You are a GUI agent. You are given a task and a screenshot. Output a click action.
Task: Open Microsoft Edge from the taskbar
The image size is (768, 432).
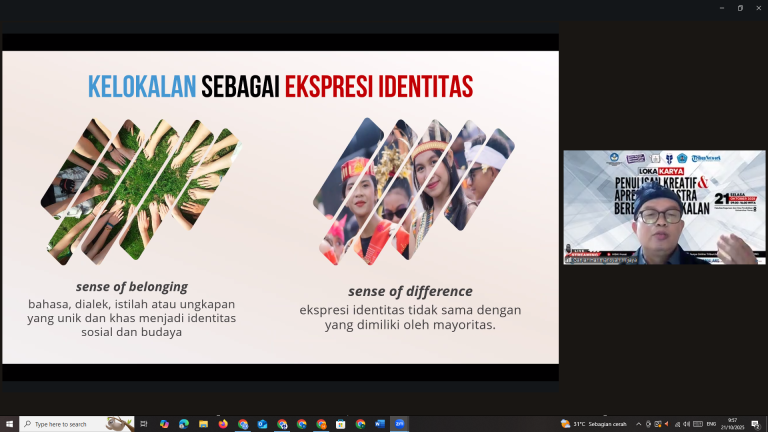pyautogui.click(x=183, y=424)
